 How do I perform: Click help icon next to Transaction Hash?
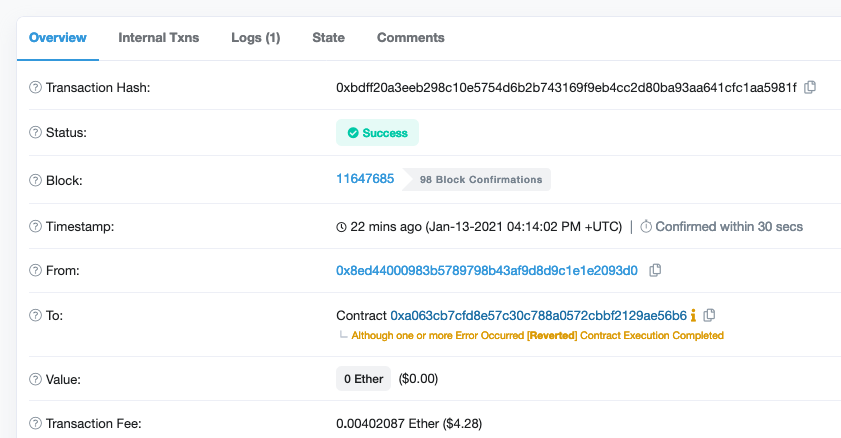(35, 87)
